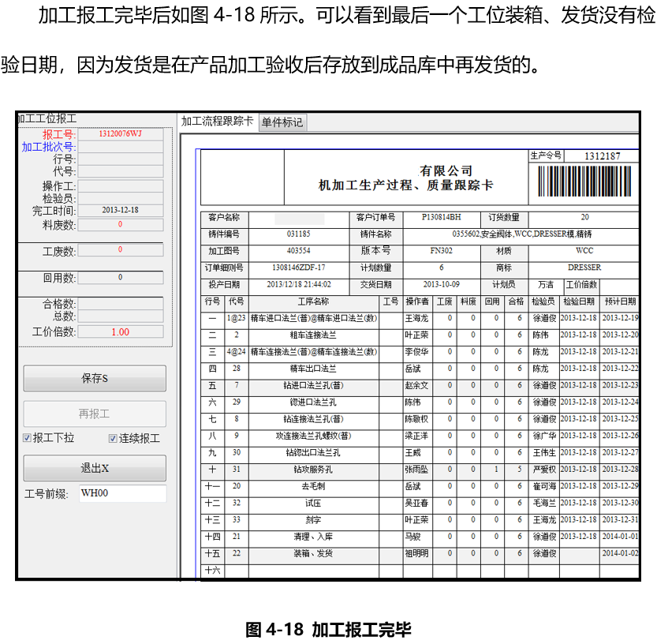Image resolution: width=657 pixels, height=644 pixels.
Task: Click the expected date 2013-12-19
Action: click(x=620, y=318)
